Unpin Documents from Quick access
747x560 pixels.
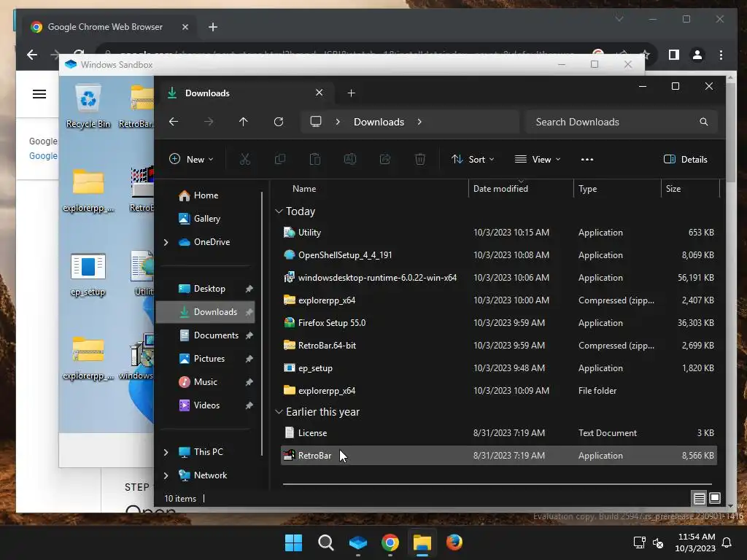tap(249, 335)
